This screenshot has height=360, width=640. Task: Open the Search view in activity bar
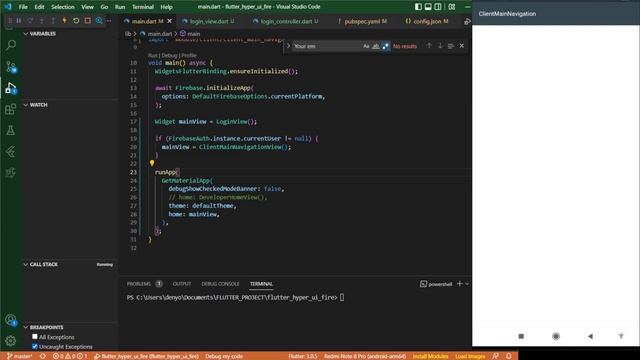11,44
